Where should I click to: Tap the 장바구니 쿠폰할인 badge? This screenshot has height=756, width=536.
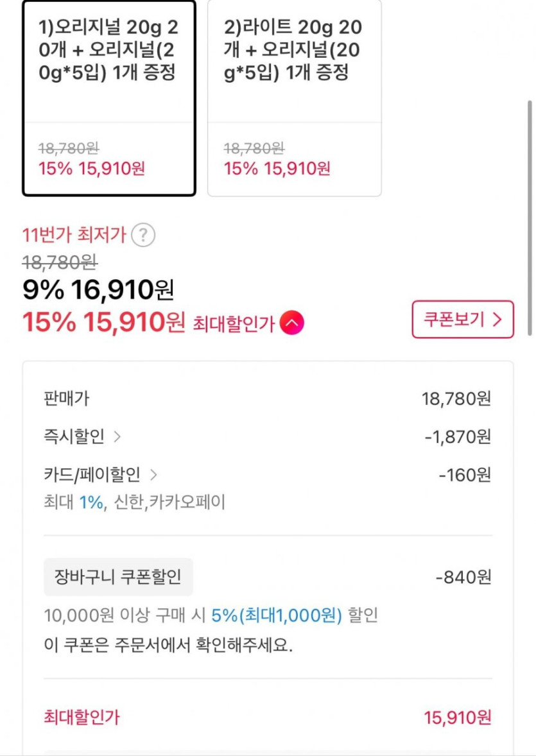pyautogui.click(x=118, y=577)
